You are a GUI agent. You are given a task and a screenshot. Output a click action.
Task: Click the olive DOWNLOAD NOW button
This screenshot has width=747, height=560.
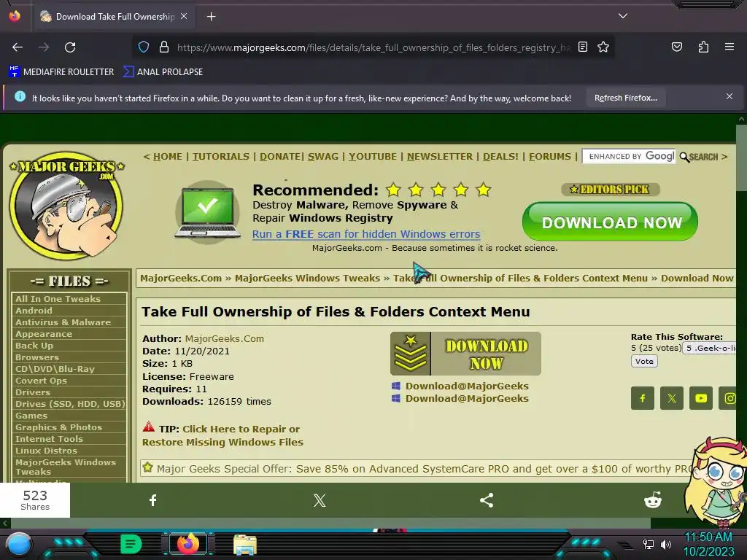click(x=465, y=354)
